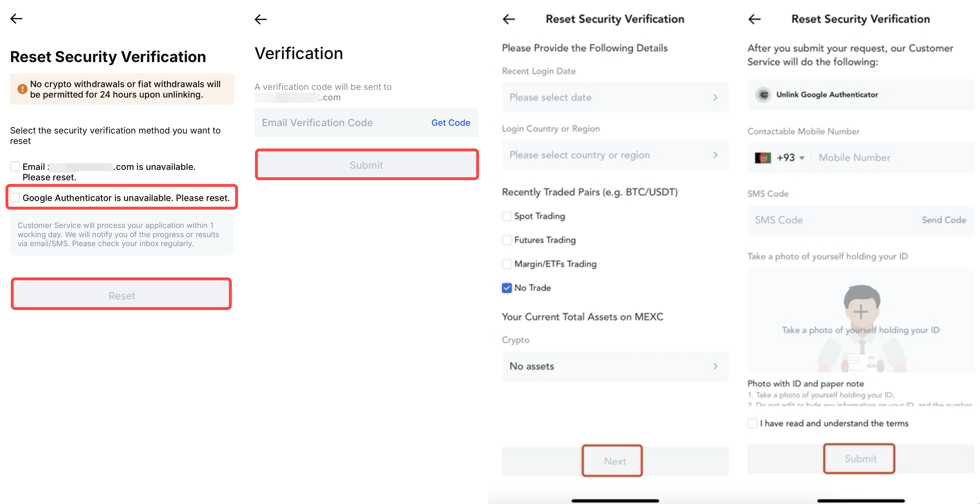Screen dimensions: 980x504
Task: Tap Send Code for SMS
Action: (943, 220)
